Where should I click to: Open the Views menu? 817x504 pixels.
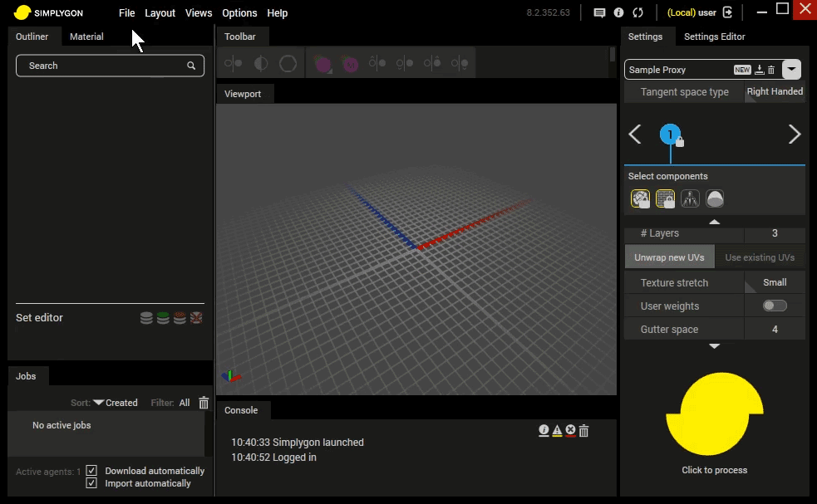point(199,13)
